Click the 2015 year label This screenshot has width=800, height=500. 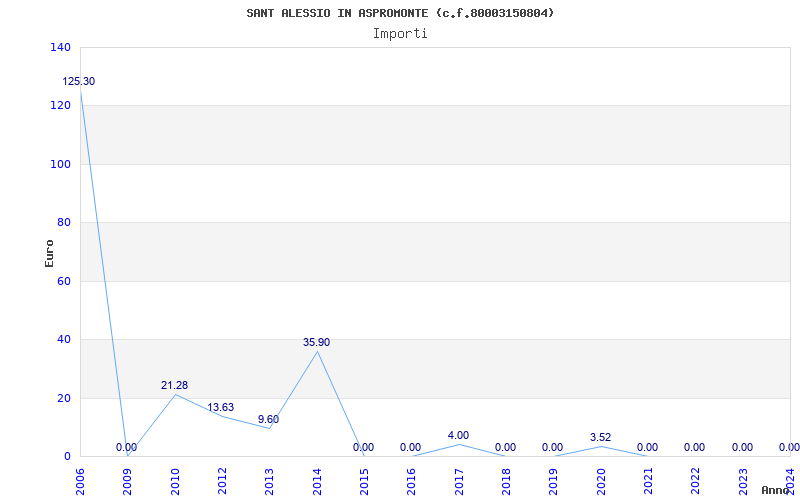point(364,481)
